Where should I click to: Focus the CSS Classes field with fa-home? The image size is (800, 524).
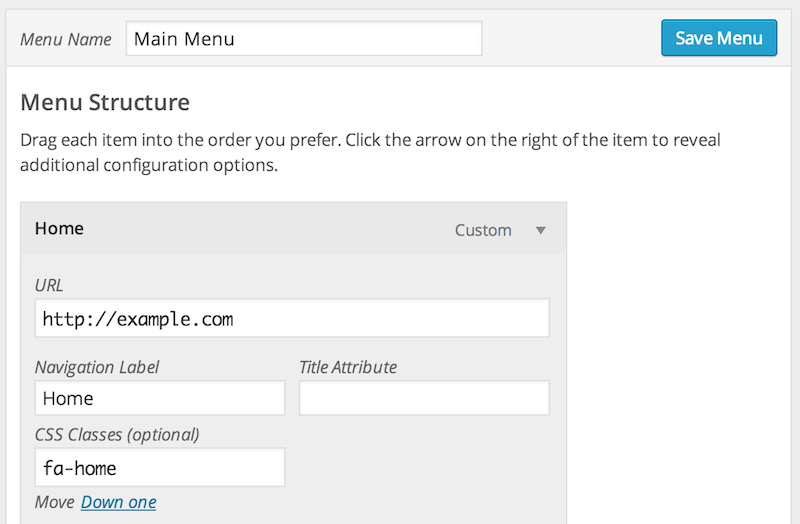point(160,467)
